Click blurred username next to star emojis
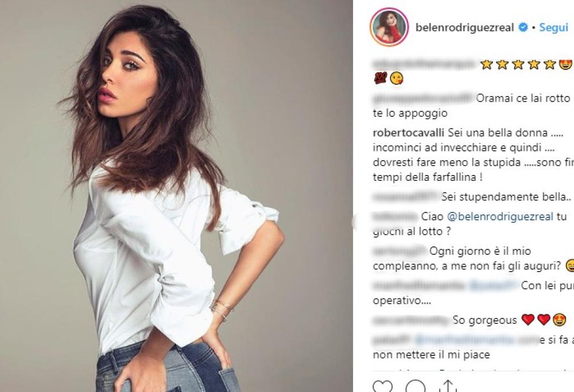Screen dimensions: 574x392 point(424,64)
